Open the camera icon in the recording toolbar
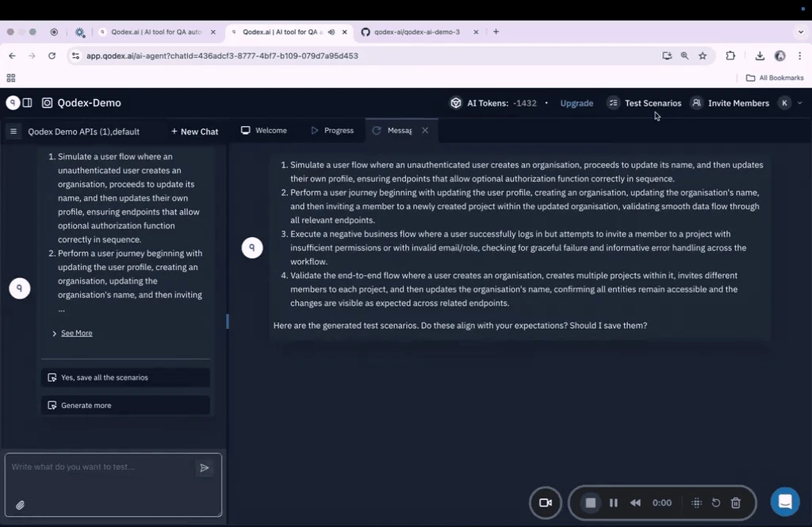This screenshot has width=812, height=527. pos(546,502)
